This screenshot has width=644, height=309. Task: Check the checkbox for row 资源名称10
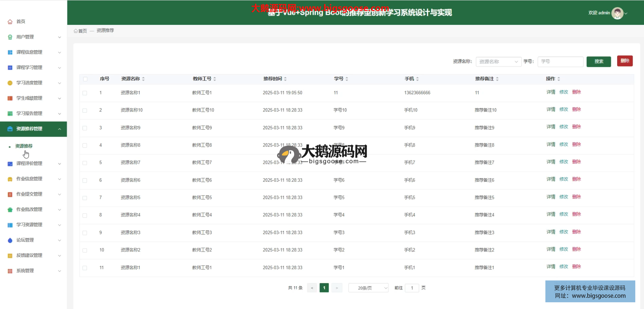tap(85, 111)
